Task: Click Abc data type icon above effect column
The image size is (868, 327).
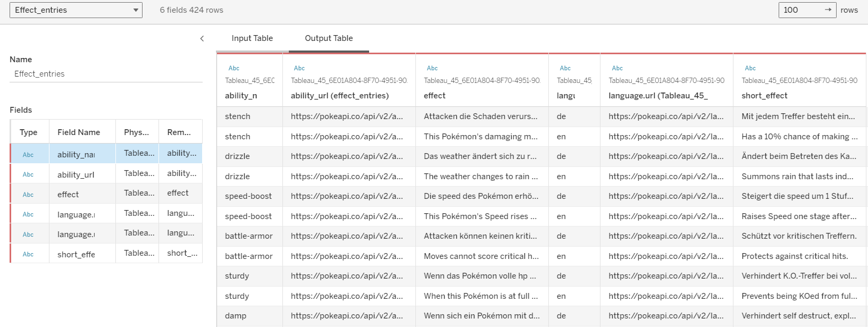Action: pyautogui.click(x=432, y=68)
